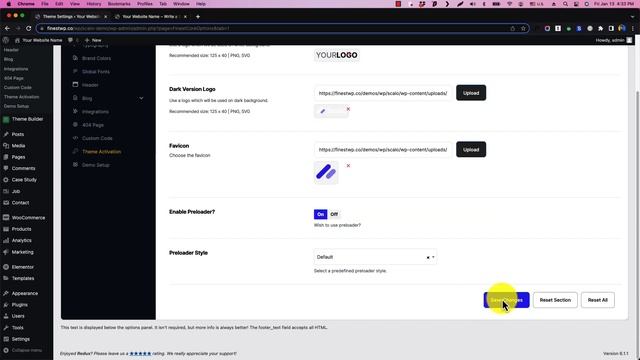The height and width of the screenshot is (360, 640).
Task: Open Elementor menu item
Action: click(22, 267)
